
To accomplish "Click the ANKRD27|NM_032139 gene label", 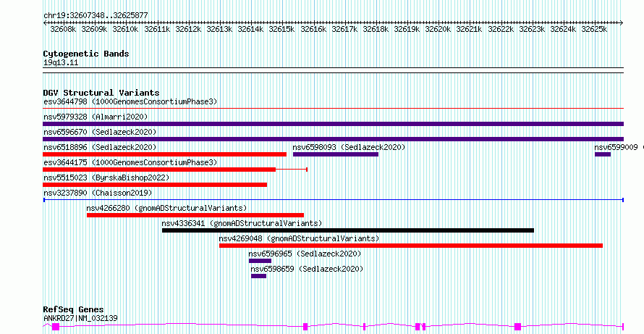I will pos(80,318).
